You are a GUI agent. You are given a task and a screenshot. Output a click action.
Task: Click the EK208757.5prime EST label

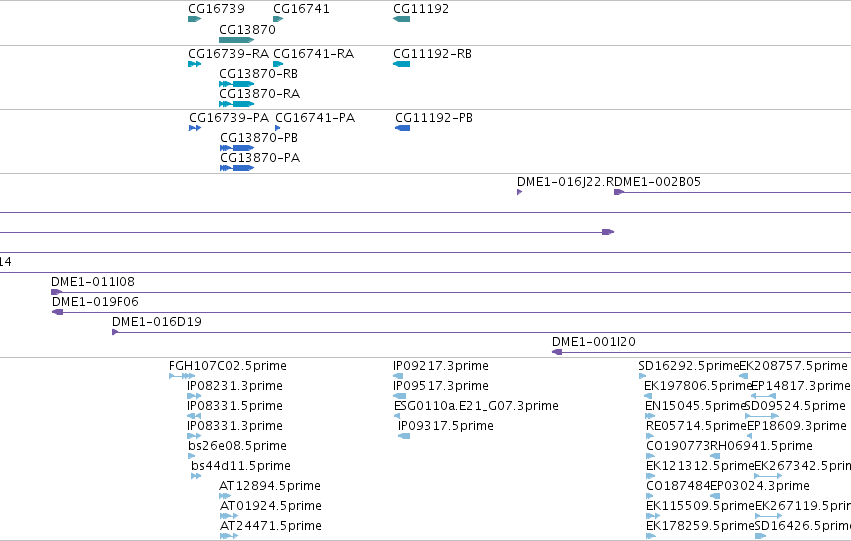793,366
